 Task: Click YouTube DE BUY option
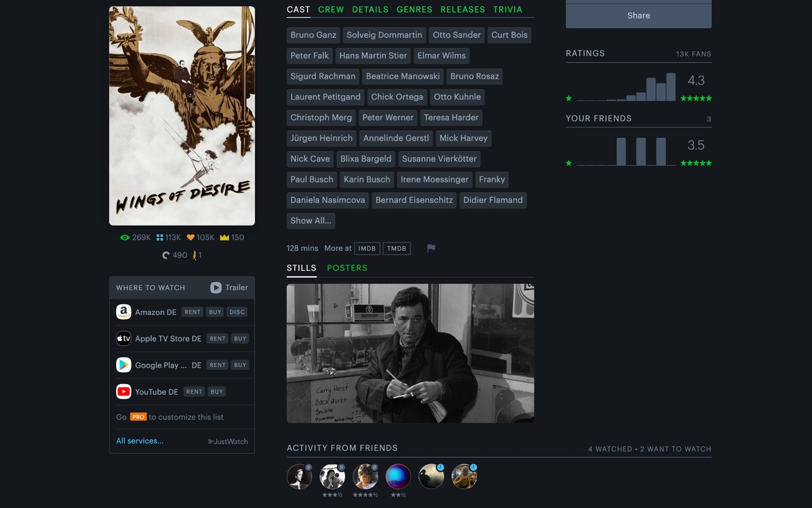coord(217,392)
